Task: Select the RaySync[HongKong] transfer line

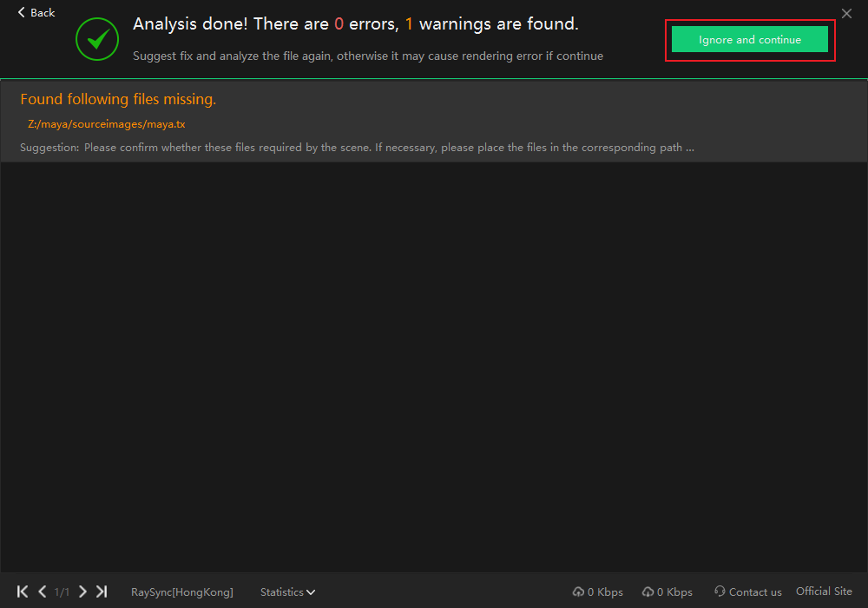Action: [182, 592]
